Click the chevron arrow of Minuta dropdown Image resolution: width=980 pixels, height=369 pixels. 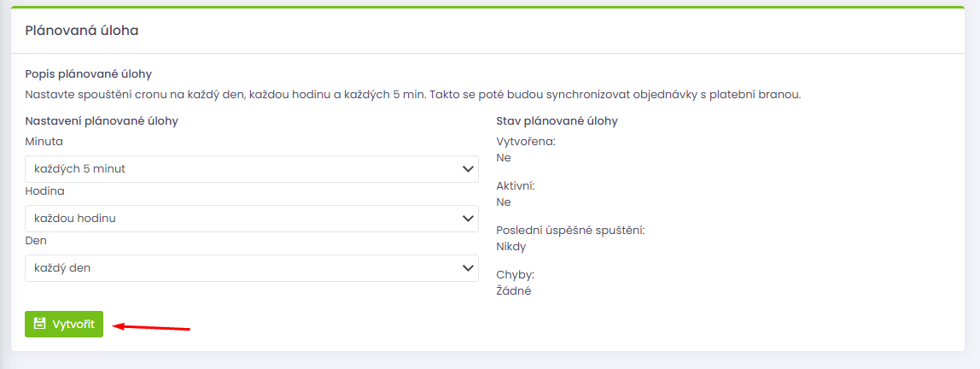click(467, 169)
